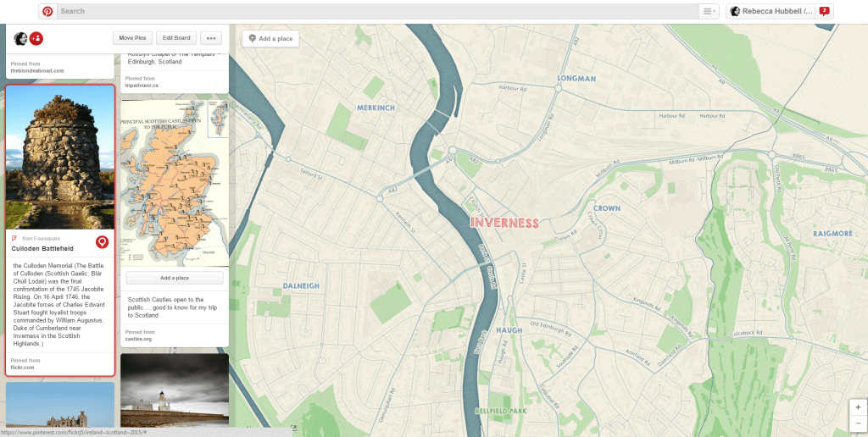Focus the Search input field
Viewport: 868px width, 437px height.
pos(377,11)
